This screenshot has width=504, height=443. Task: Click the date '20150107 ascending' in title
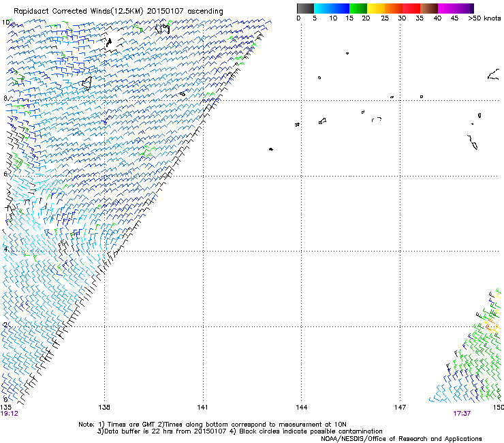[185, 12]
